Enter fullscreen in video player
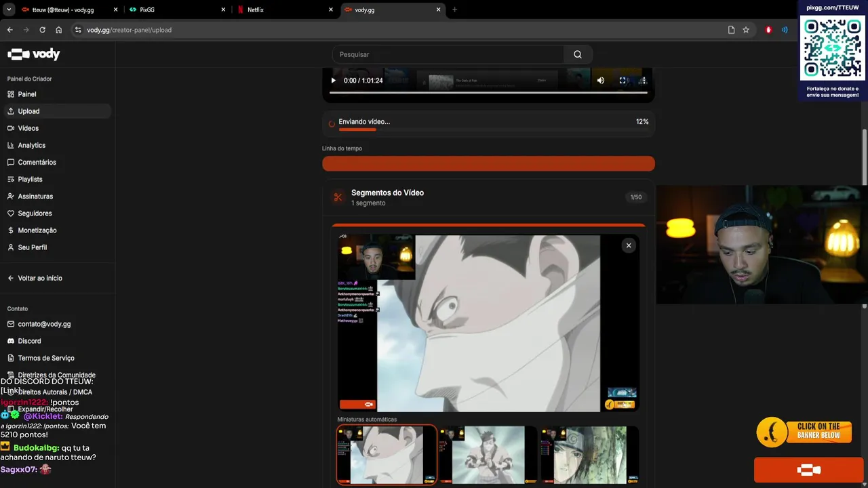 [x=623, y=80]
